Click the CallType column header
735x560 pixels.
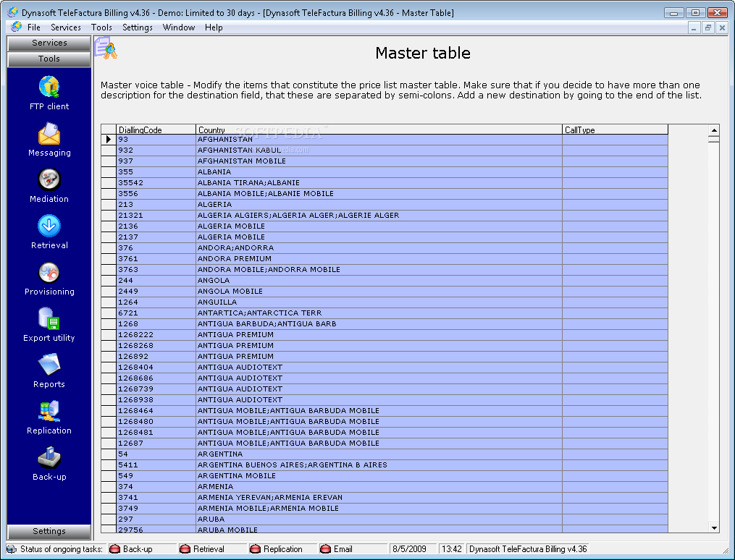[615, 130]
